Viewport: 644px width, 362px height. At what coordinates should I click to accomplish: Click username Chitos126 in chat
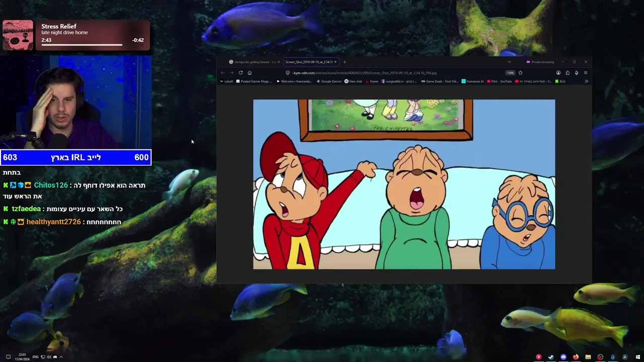click(51, 185)
